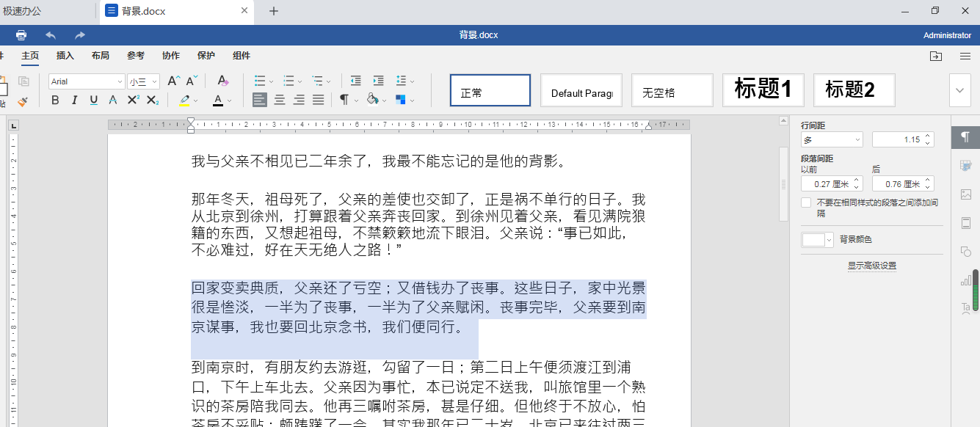Apply the 标题2 heading style

point(854,90)
